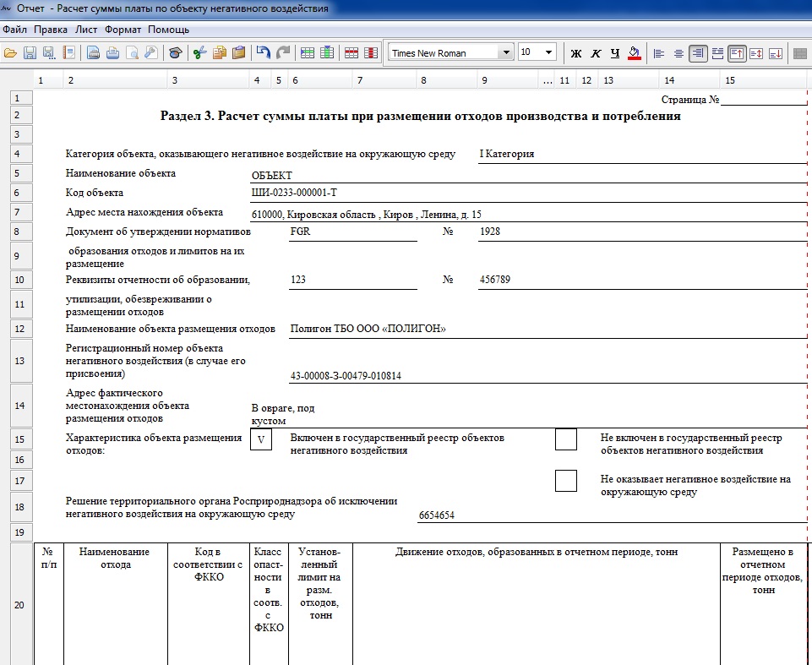
Task: Open the Помощь menu
Action: 169,30
